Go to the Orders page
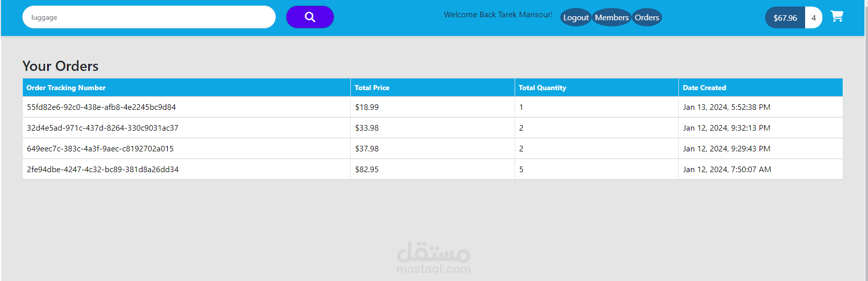868x281 pixels. click(647, 18)
